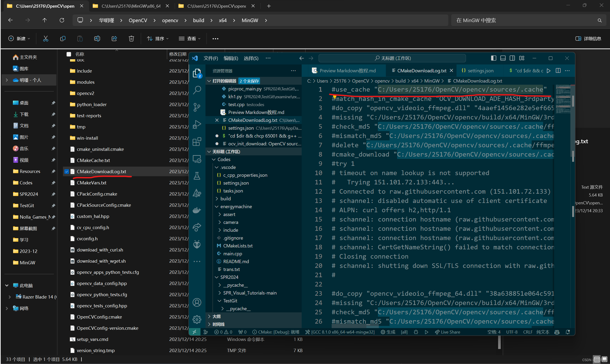Image resolution: width=610 pixels, height=364 pixels.
Task: Open the 文件(F) menu
Action: click(211, 58)
